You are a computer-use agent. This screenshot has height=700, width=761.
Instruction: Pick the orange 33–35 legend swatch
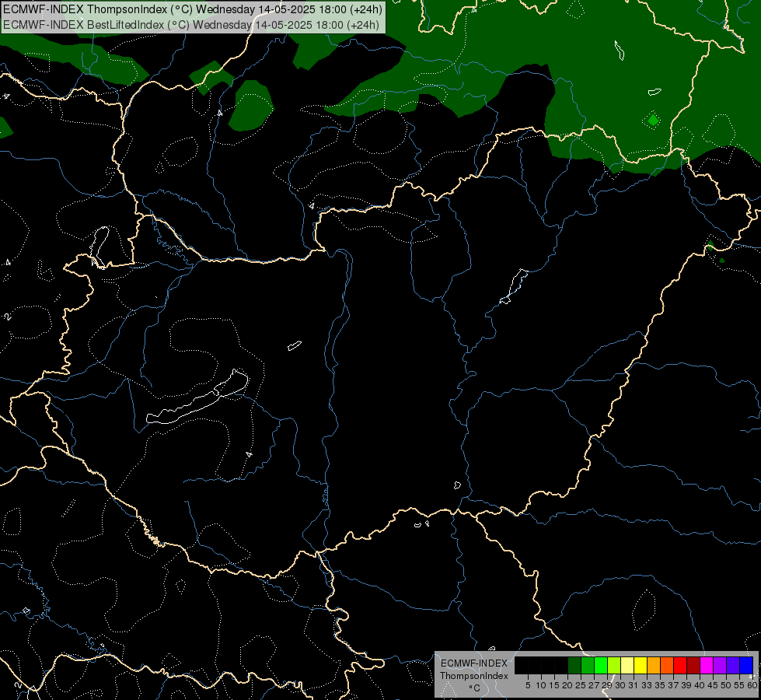pyautogui.click(x=654, y=665)
